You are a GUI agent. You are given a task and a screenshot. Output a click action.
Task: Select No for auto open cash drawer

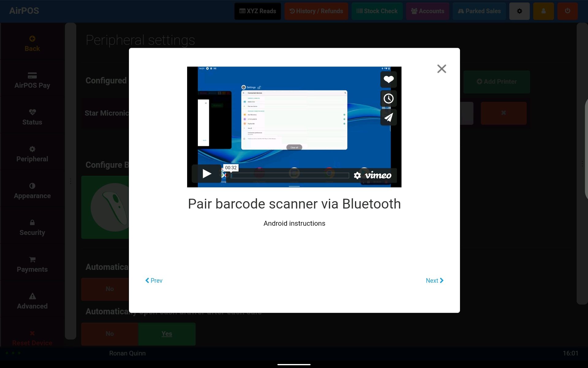[110, 334]
